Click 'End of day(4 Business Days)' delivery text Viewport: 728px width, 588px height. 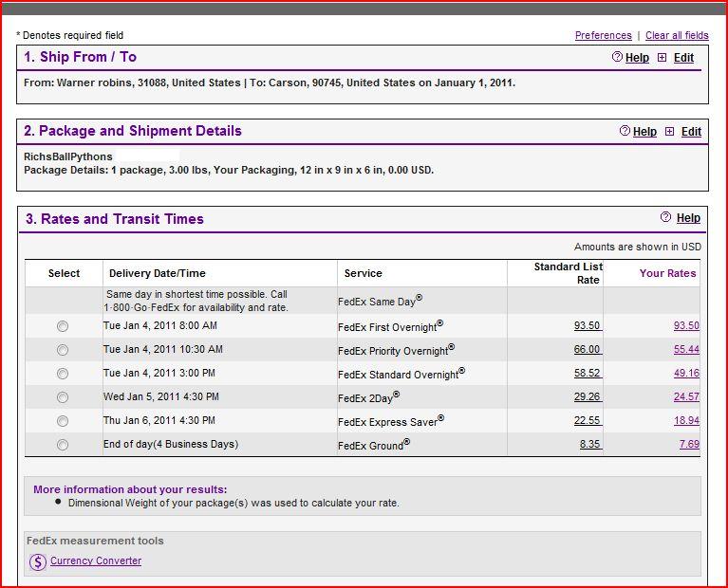[x=171, y=444]
